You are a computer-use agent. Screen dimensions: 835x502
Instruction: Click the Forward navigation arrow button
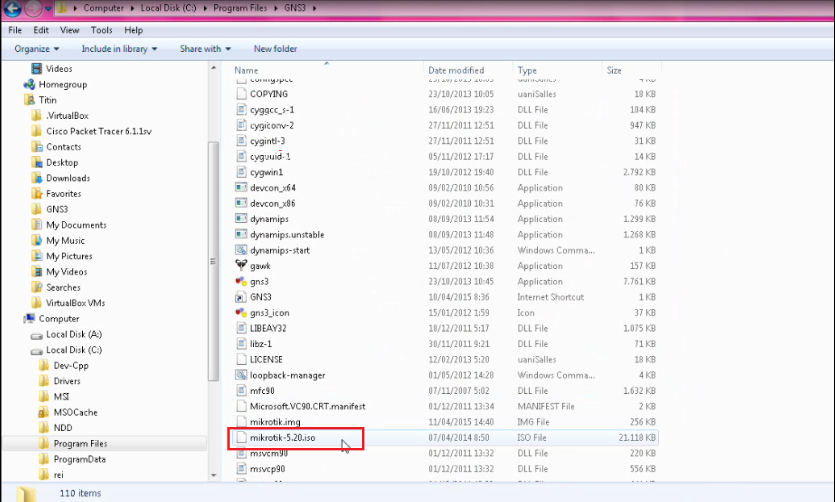[34, 8]
